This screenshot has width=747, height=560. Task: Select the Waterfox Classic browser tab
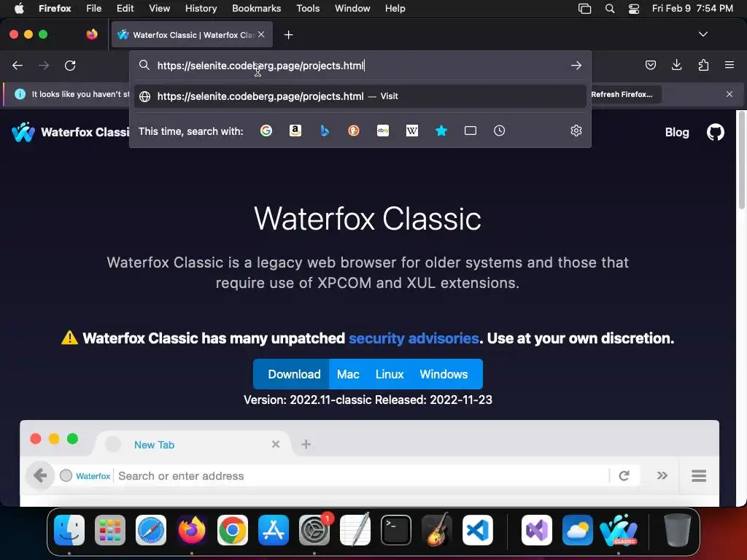coord(192,35)
